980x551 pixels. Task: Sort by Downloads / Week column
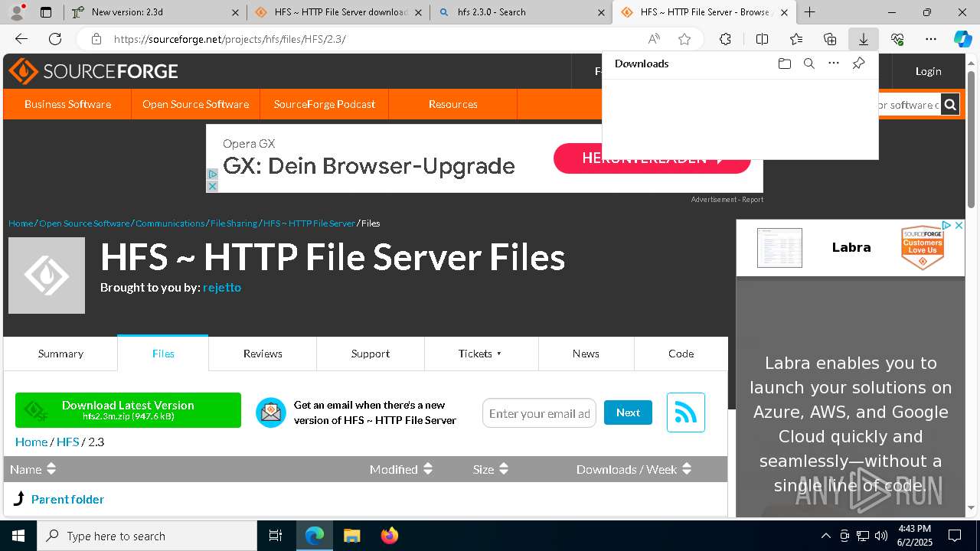tap(634, 469)
